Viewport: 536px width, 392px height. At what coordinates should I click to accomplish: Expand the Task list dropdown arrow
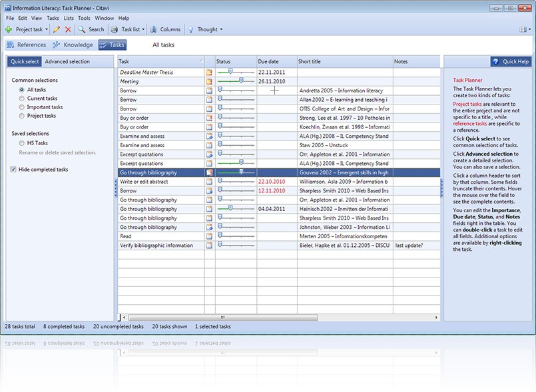[x=143, y=29]
